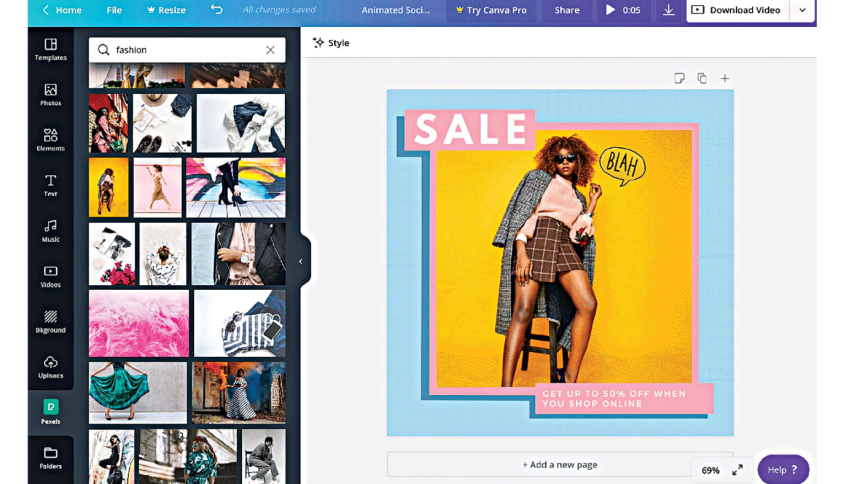Open the Uploads sidebar panel
Image resolution: width=860 pixels, height=484 pixels.
click(x=50, y=368)
